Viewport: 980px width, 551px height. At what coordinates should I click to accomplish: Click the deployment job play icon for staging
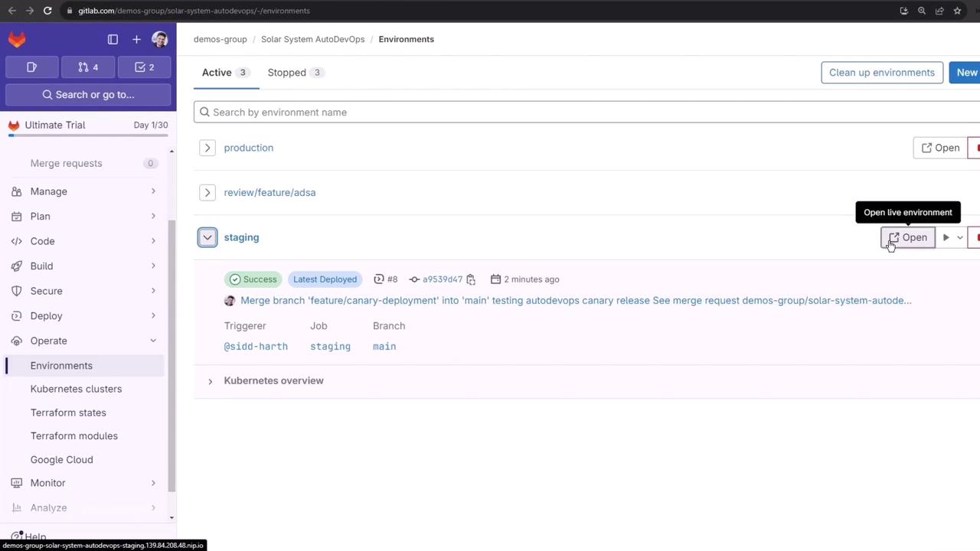(x=946, y=237)
